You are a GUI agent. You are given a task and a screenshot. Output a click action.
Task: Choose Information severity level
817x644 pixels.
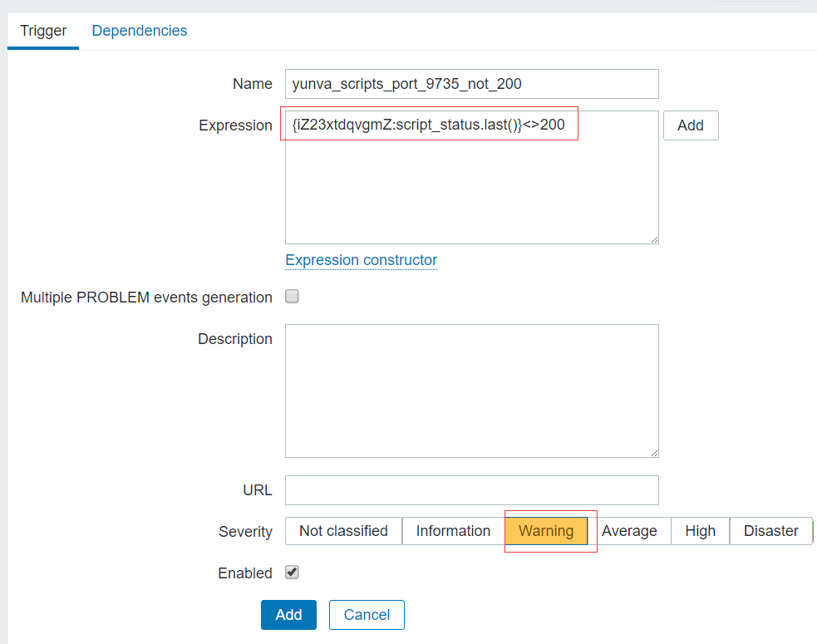click(453, 531)
